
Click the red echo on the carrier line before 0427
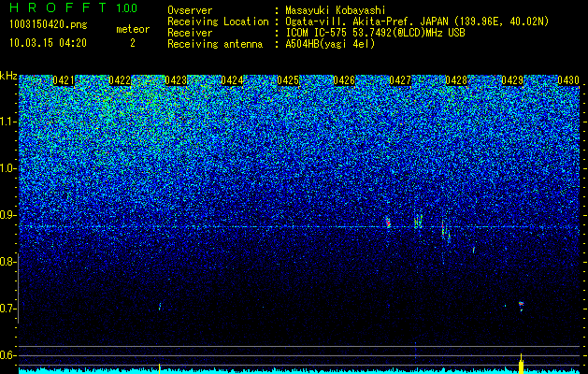click(388, 222)
